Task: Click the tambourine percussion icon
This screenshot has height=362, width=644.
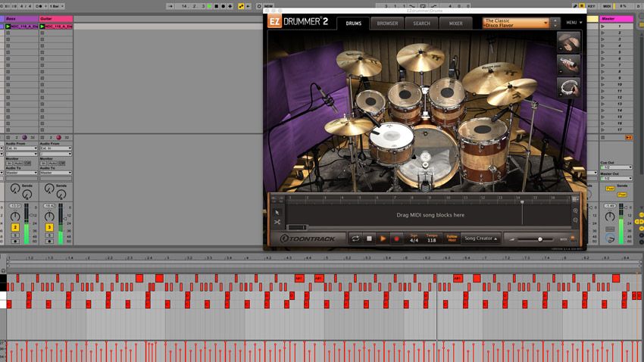Action: 569,87
